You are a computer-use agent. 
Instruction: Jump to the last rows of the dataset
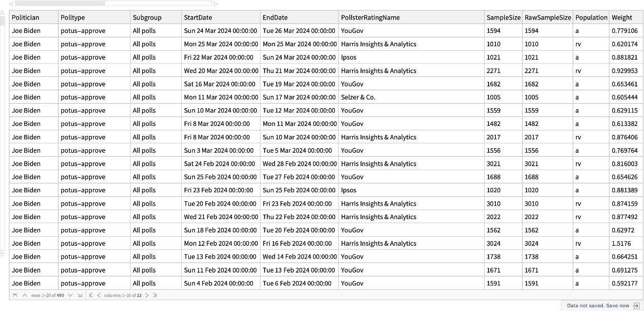click(80, 295)
